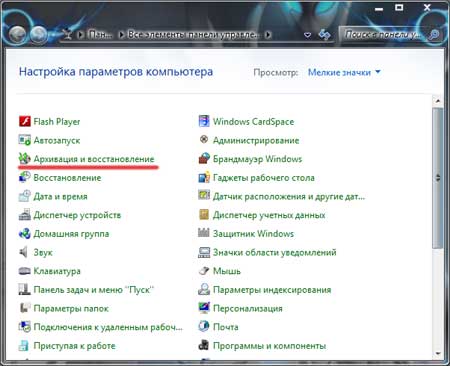
Task: Expand the arrow before Все элементы breadcrumb
Action: (121, 35)
